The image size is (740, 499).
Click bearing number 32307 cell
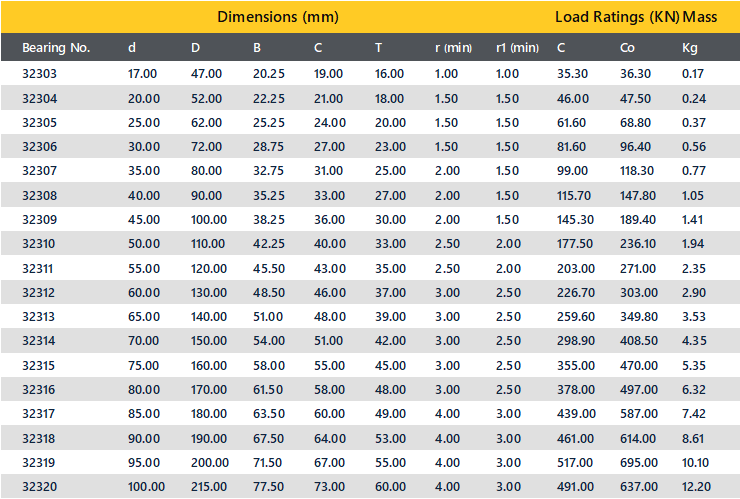tap(39, 171)
